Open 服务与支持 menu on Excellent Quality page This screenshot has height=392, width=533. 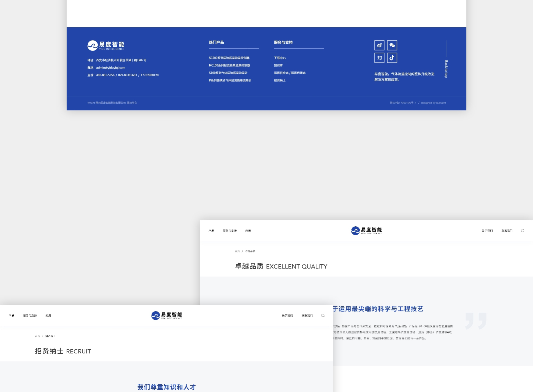point(230,231)
